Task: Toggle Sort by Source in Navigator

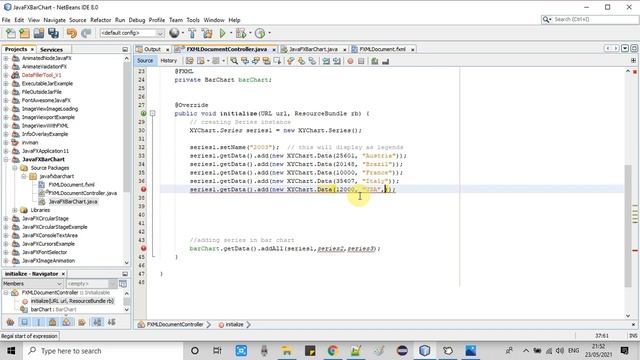Action: [x=111, y=322]
